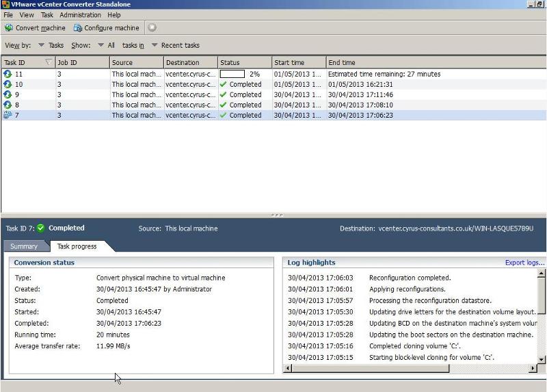Switch to the Summary tab

point(24,246)
